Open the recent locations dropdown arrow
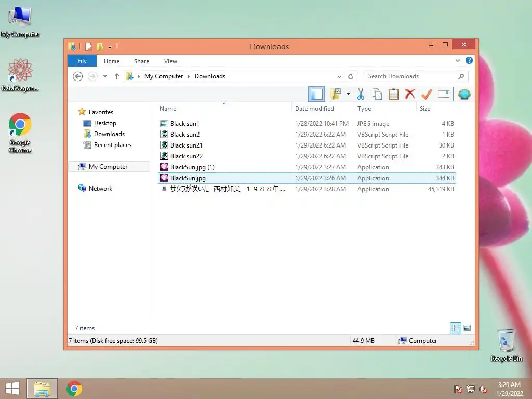Image resolution: width=532 pixels, height=399 pixels. [x=105, y=76]
